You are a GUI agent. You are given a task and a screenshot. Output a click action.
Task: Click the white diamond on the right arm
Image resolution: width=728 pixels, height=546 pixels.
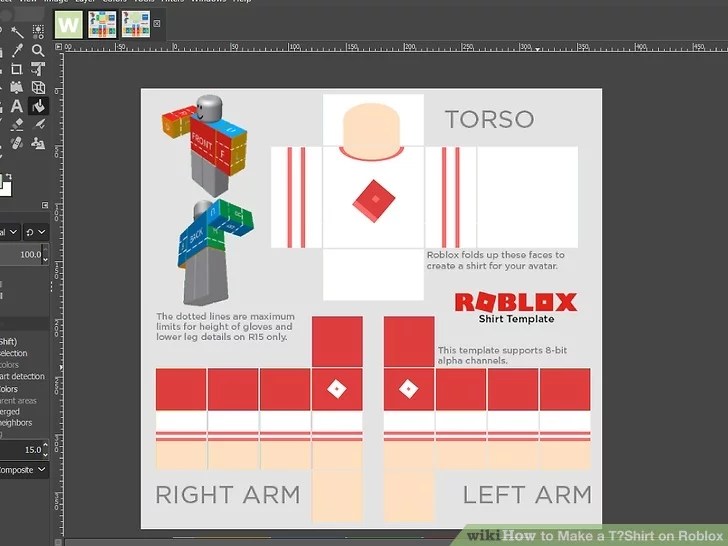point(337,389)
